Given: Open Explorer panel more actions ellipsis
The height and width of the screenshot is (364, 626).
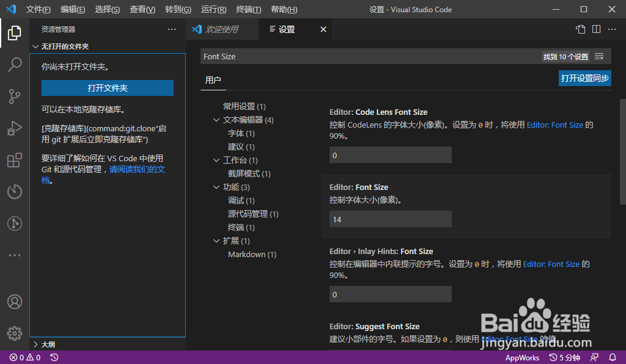Looking at the screenshot, I should 172,29.
